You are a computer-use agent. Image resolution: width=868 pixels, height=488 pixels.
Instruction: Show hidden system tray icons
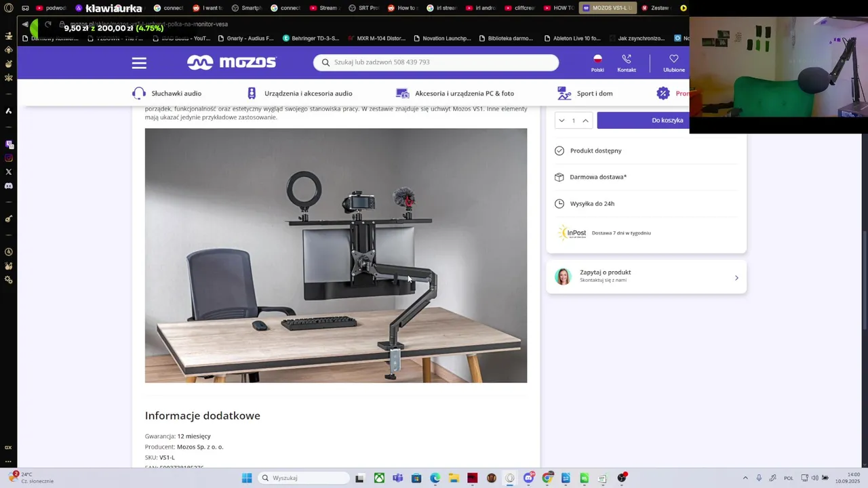(x=745, y=478)
